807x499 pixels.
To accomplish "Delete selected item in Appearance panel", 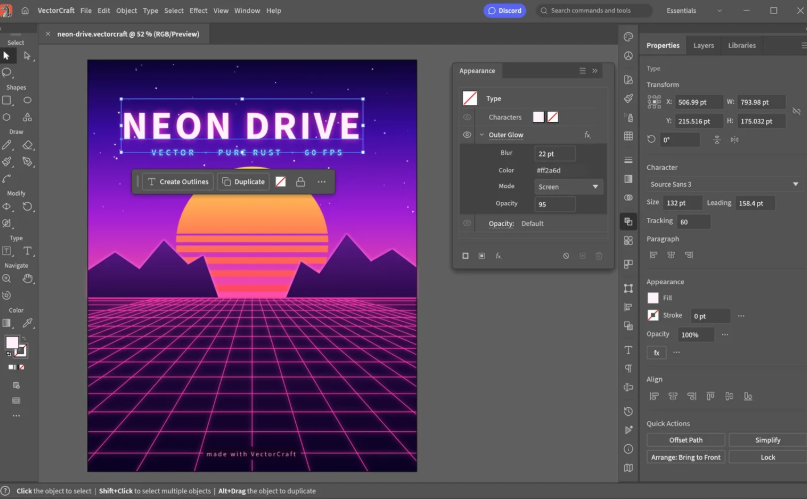I will [x=599, y=256].
